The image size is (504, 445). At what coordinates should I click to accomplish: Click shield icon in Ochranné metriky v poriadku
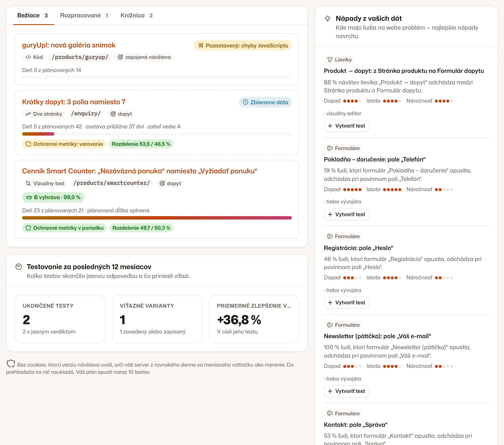(28, 228)
